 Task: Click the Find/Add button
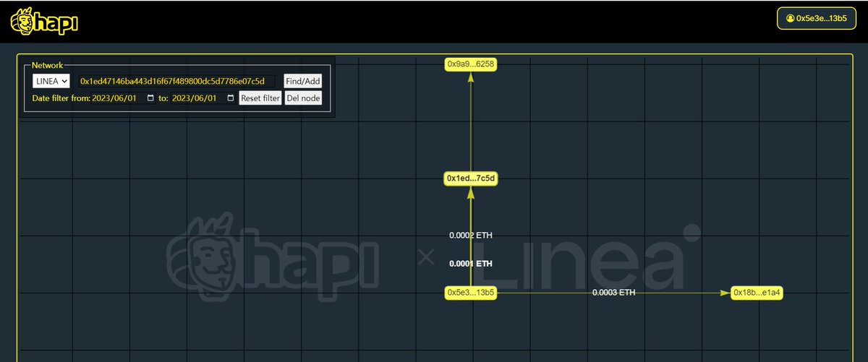pyautogui.click(x=302, y=82)
